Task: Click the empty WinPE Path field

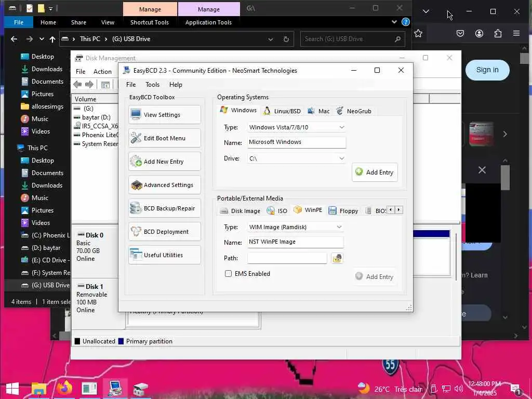Action: click(287, 258)
